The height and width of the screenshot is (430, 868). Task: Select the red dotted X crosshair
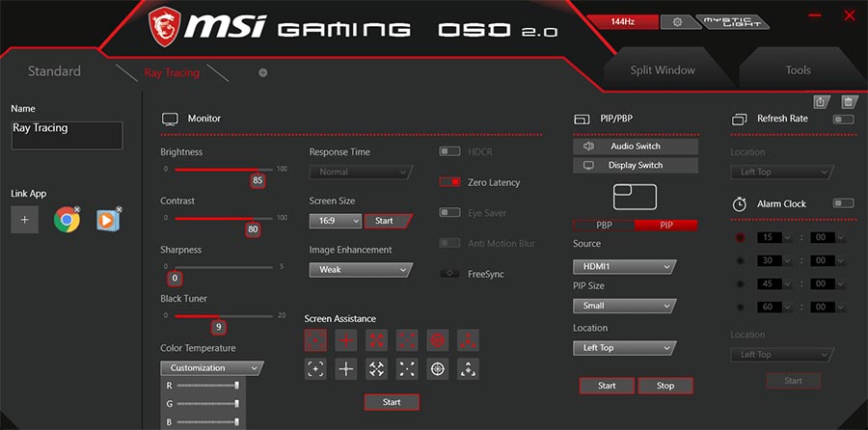(x=407, y=340)
